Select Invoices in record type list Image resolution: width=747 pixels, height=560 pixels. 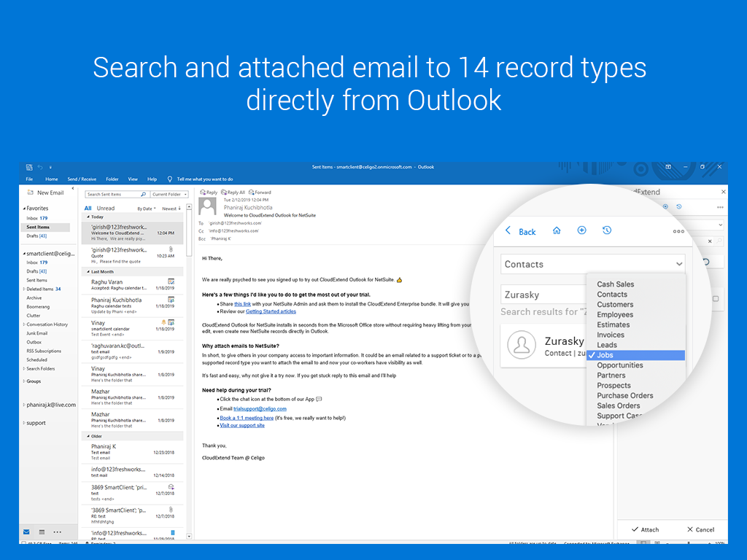pos(611,335)
